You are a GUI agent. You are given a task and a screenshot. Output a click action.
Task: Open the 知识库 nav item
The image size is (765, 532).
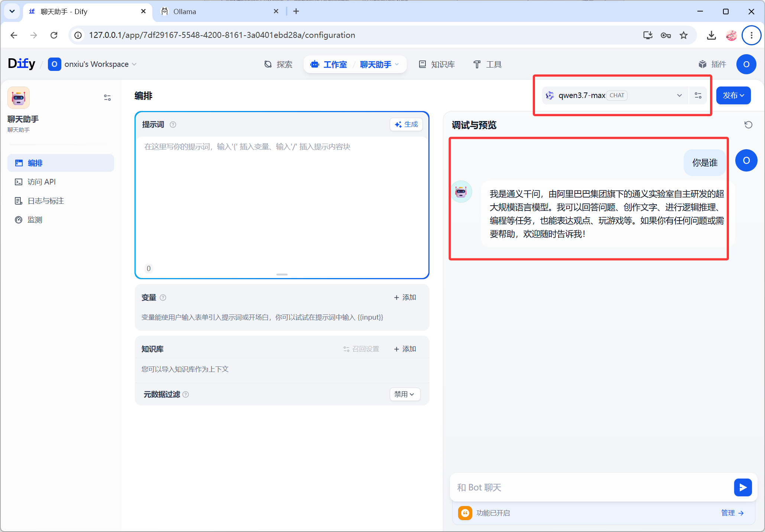click(x=437, y=64)
